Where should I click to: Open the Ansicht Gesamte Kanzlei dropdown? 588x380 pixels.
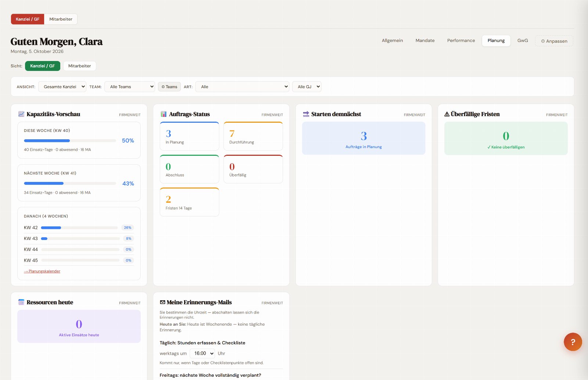(62, 87)
